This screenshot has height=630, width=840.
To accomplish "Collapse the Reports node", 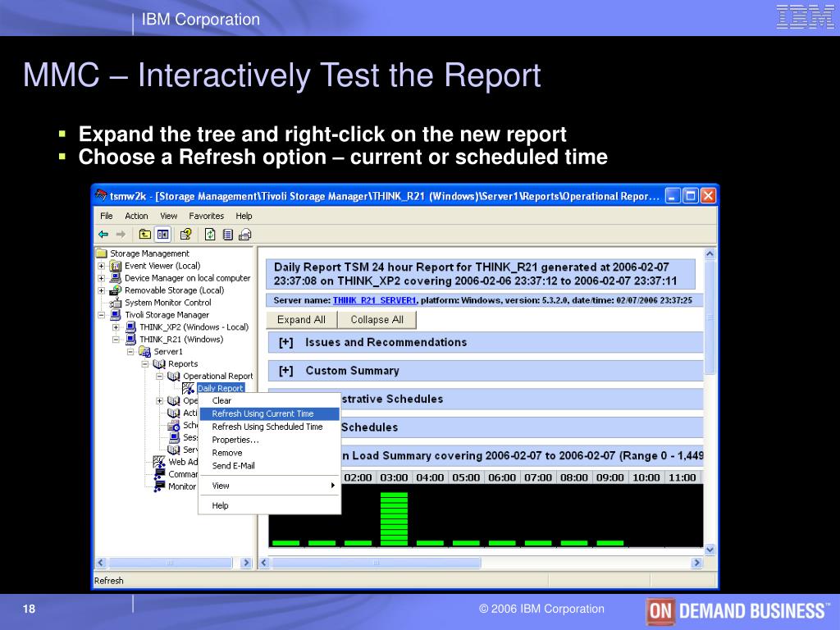I will [x=144, y=363].
